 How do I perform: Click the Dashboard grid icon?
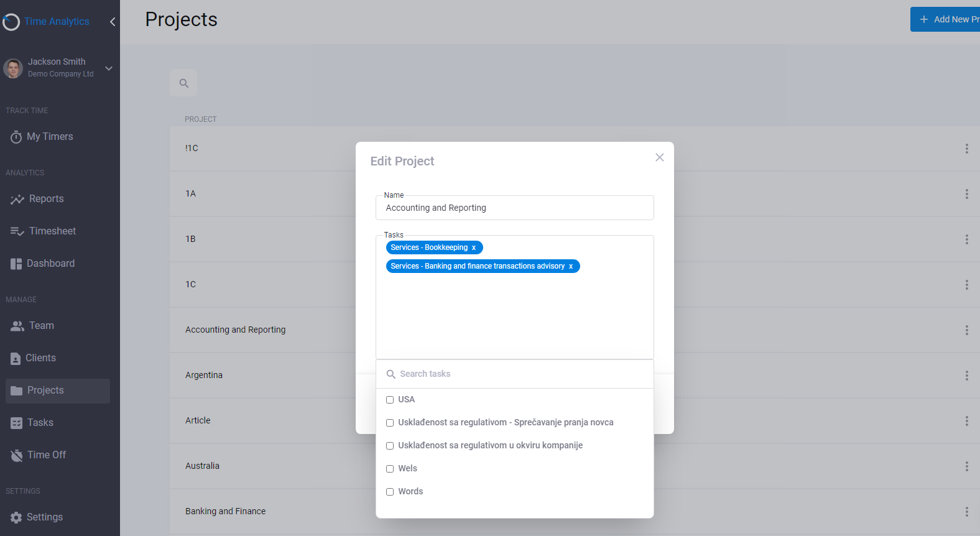[x=16, y=264]
